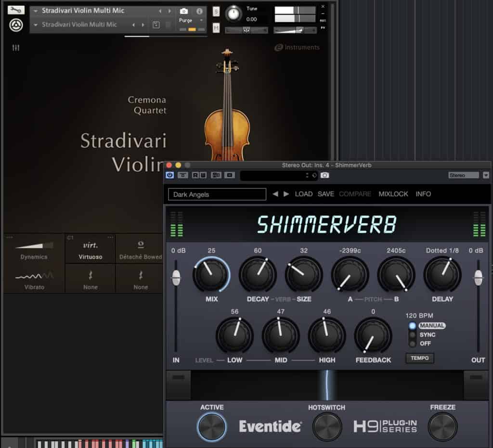
Task: Load previous ShimmerVerb preset arrow
Action: click(275, 194)
